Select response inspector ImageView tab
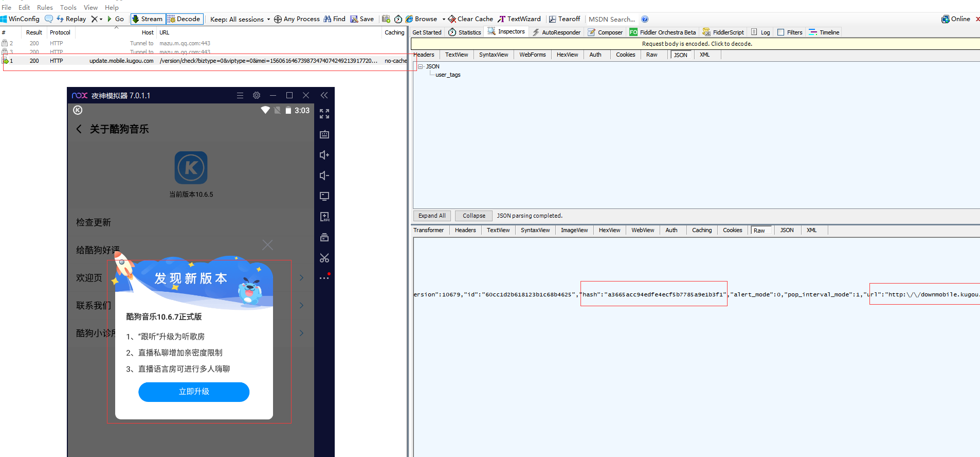Viewport: 980px width, 457px height. pyautogui.click(x=574, y=230)
